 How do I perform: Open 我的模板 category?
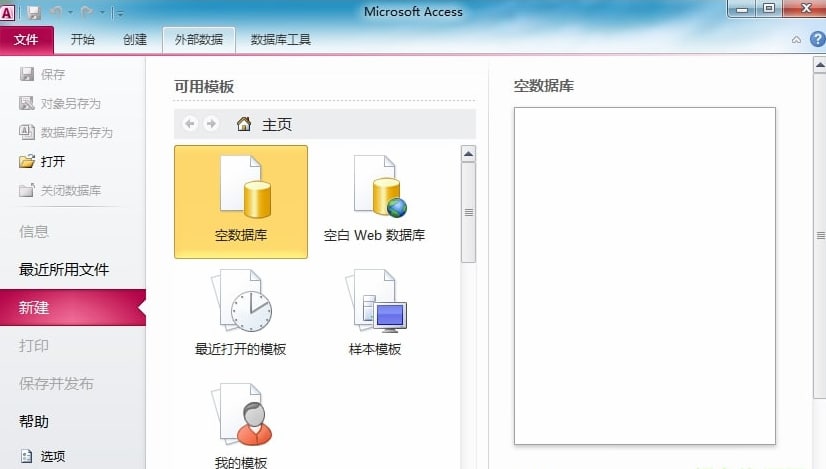(241, 425)
